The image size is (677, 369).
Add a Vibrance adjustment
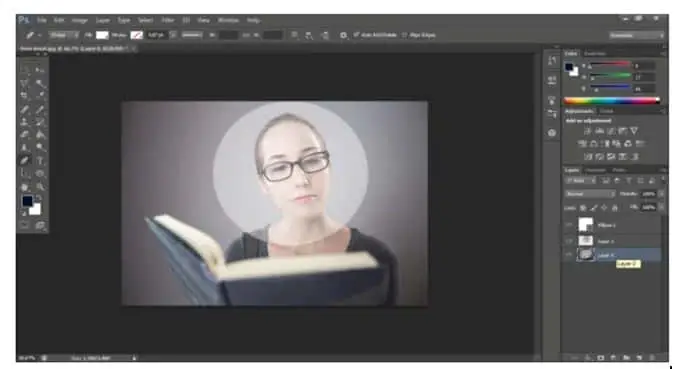[x=633, y=131]
